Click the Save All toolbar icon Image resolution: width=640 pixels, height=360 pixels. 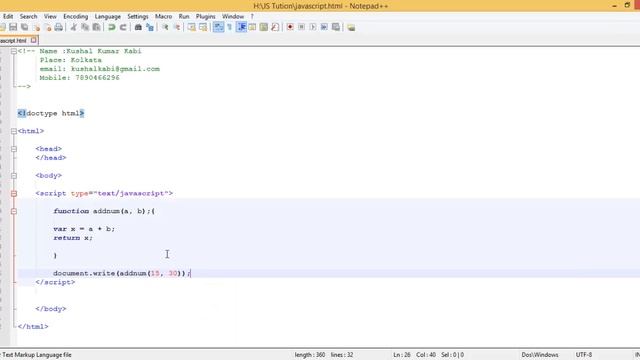[x=24, y=27]
